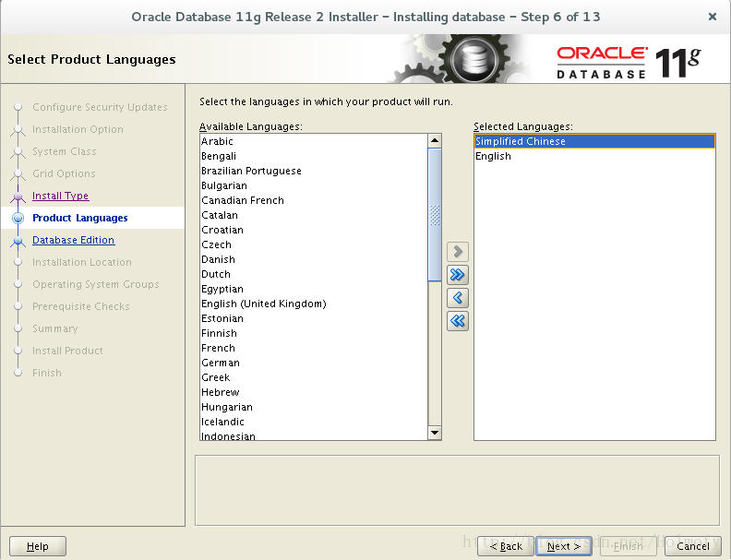This screenshot has height=560, width=731.
Task: Close the Oracle installer window
Action: (712, 17)
